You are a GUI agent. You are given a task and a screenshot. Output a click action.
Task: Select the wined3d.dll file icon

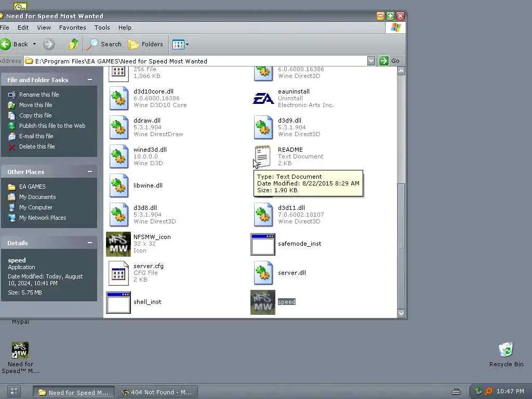point(119,157)
